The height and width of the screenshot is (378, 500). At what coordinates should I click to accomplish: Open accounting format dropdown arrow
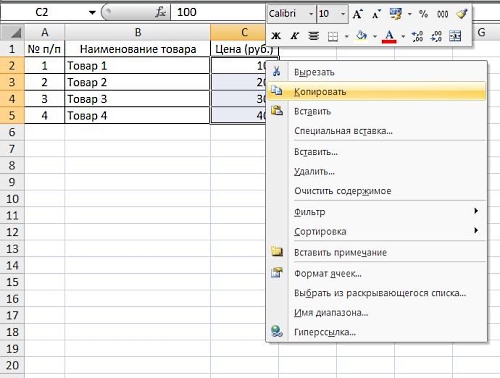[x=410, y=14]
